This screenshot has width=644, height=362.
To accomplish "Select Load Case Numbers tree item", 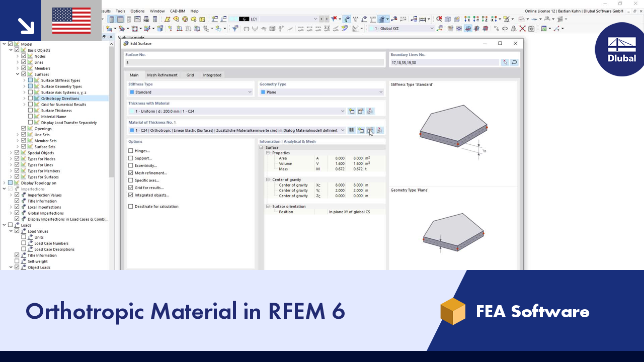I will [51, 243].
